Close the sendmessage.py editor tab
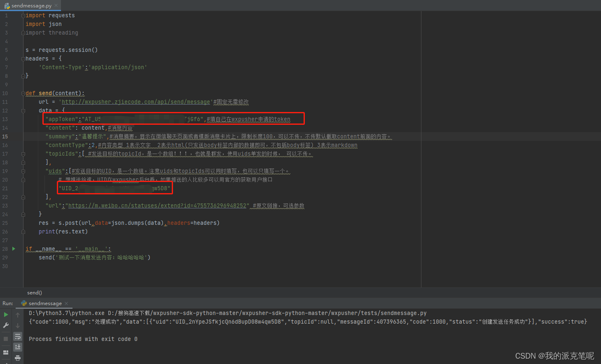Viewport: 601px width, 364px height. [x=56, y=6]
